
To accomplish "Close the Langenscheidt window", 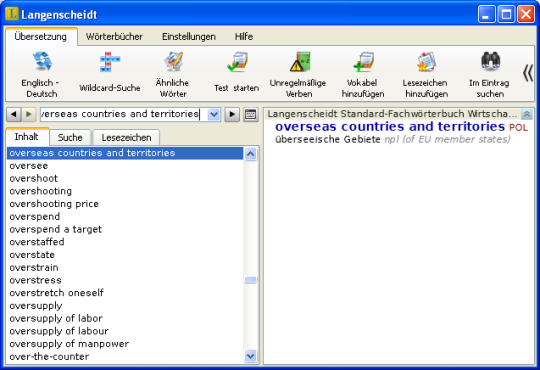I will tap(526, 14).
